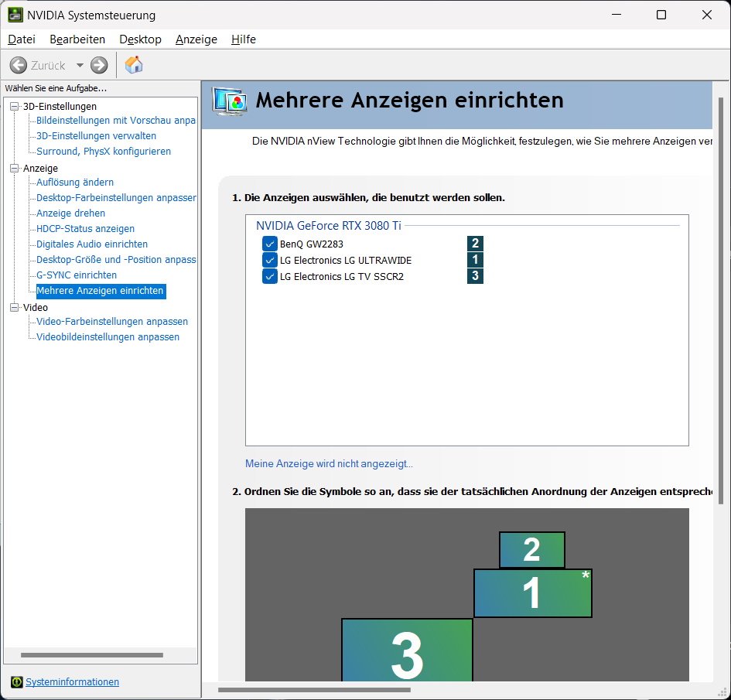731x700 pixels.
Task: Select Surround, PhysX konfigurieren
Action: [x=104, y=151]
